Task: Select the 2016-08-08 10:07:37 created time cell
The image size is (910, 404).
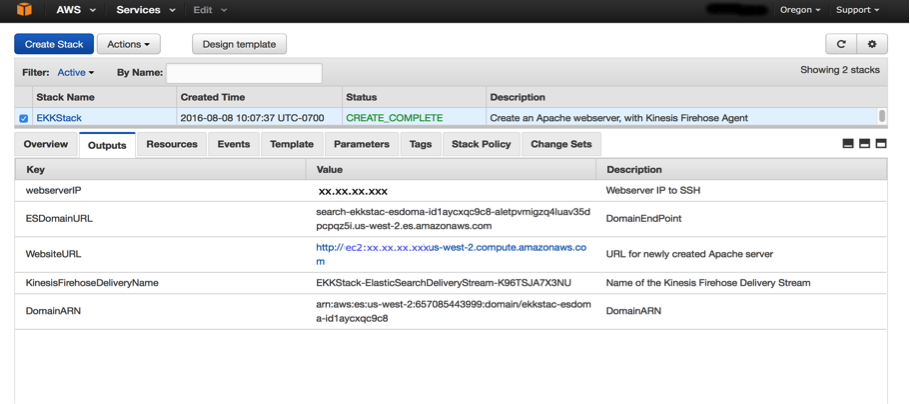Action: pyautogui.click(x=252, y=118)
